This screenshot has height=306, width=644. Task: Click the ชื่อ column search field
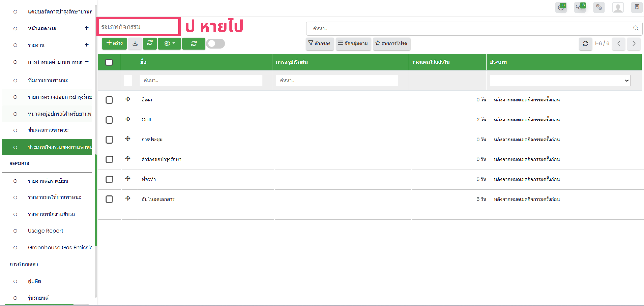click(200, 80)
